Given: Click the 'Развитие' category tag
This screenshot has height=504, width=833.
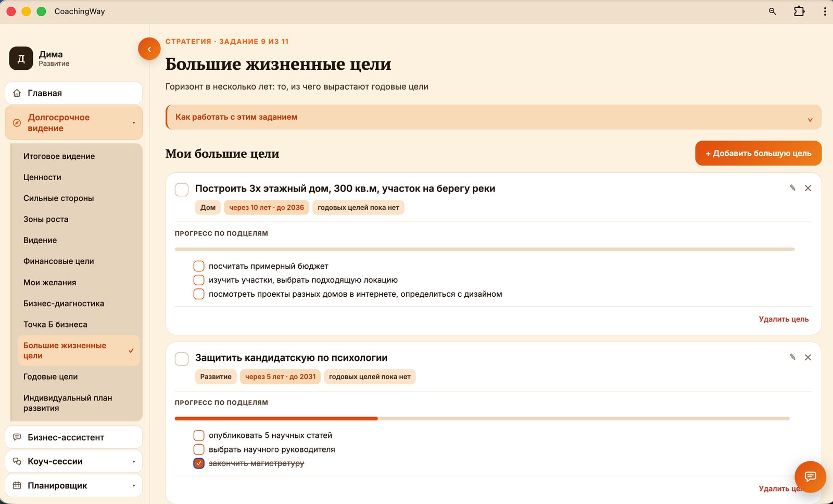Looking at the screenshot, I should tap(216, 376).
